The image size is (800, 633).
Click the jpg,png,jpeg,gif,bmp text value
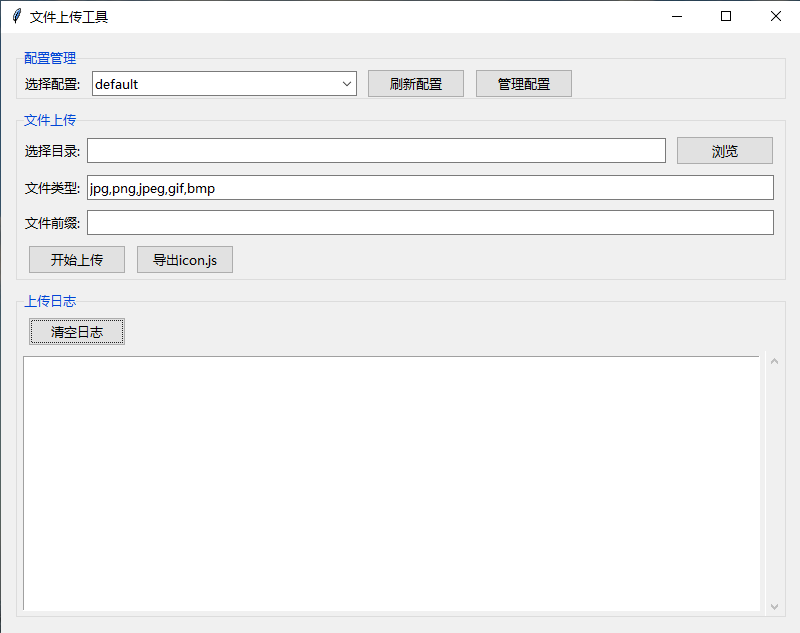(151, 187)
